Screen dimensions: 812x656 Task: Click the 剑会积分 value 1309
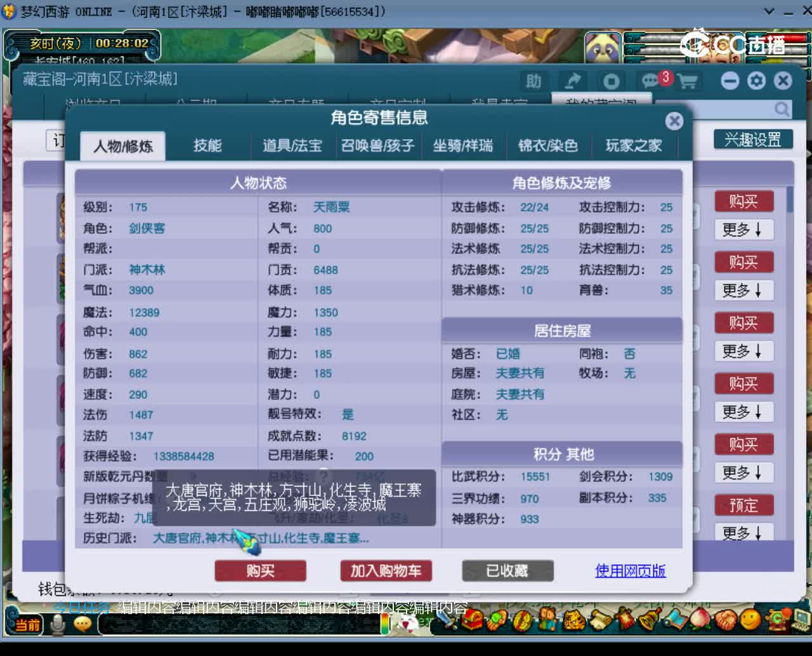click(660, 476)
